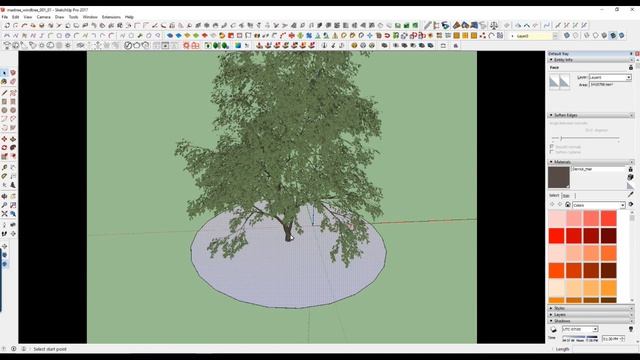The width and height of the screenshot is (640, 360).
Task: Click the bright red color swatch
Action: [556, 236]
